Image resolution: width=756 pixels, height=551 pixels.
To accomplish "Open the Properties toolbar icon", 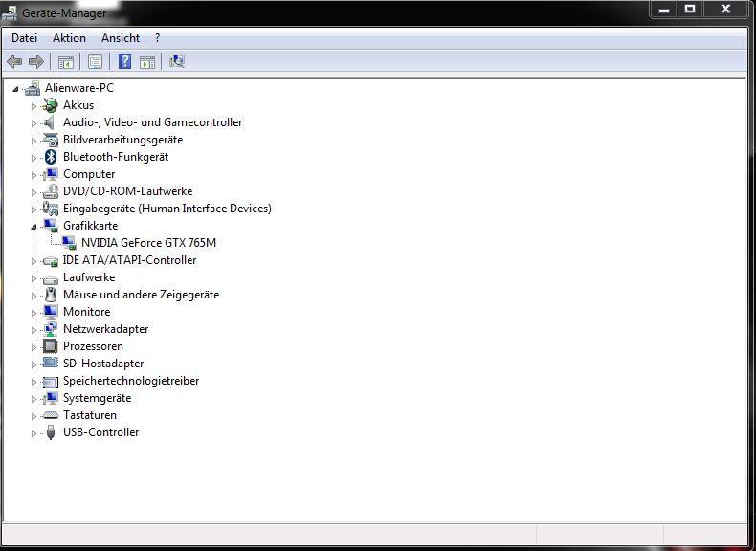I will pos(95,61).
